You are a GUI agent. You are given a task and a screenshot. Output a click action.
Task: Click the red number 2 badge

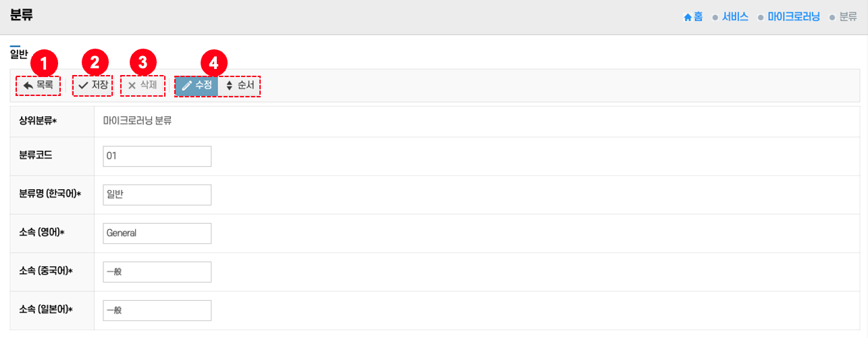click(x=95, y=64)
